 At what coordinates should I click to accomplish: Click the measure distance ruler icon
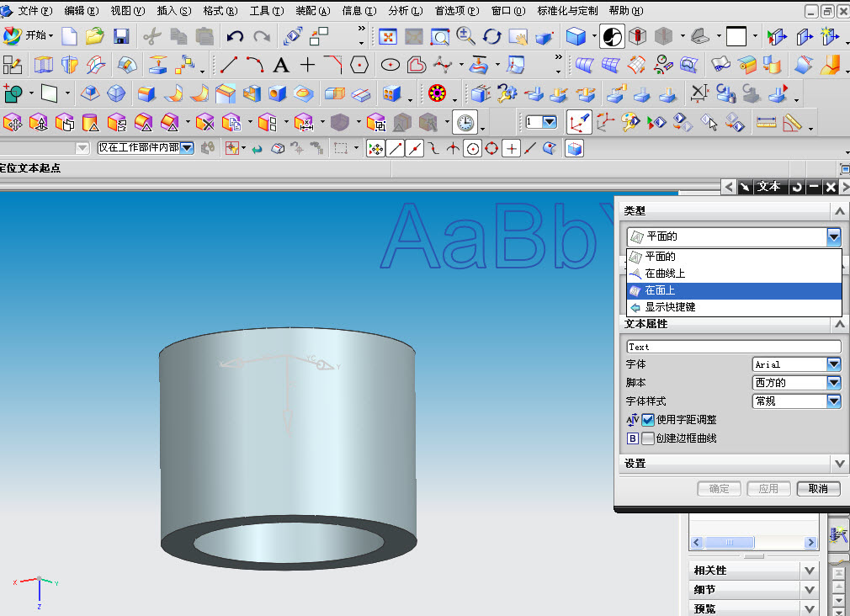point(766,123)
